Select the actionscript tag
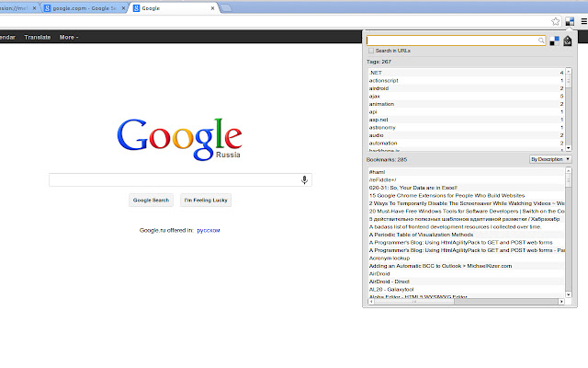Viewport: 588px width, 368px height. pos(466,81)
